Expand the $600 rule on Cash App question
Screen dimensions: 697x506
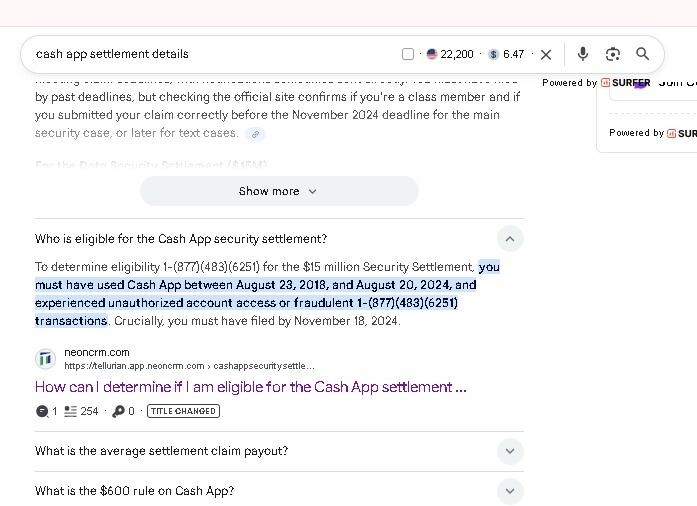pyautogui.click(x=509, y=491)
